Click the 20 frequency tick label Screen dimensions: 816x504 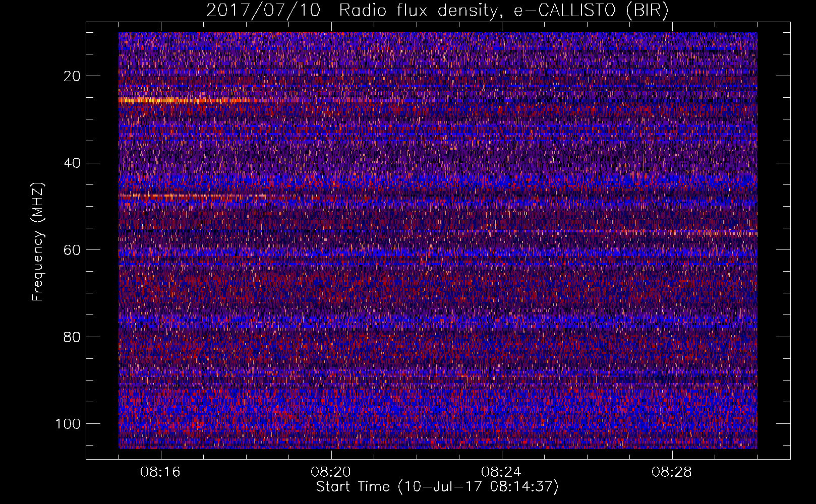click(x=73, y=76)
